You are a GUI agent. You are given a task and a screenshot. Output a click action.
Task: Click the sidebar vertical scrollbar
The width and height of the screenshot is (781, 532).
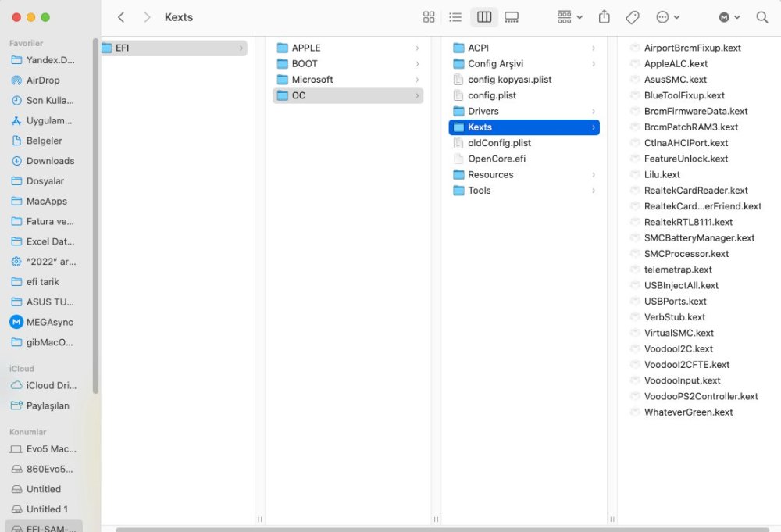pyautogui.click(x=95, y=216)
